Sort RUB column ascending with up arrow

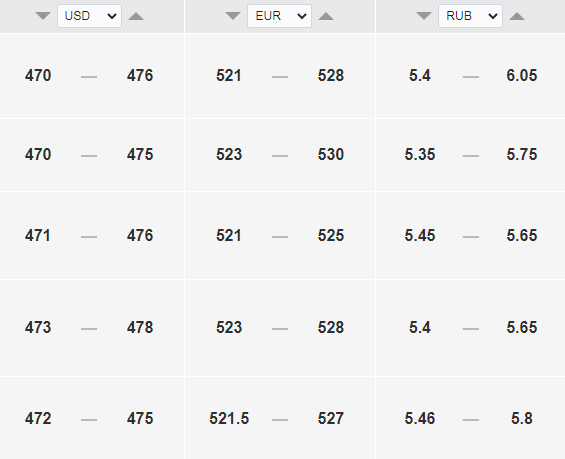517,16
